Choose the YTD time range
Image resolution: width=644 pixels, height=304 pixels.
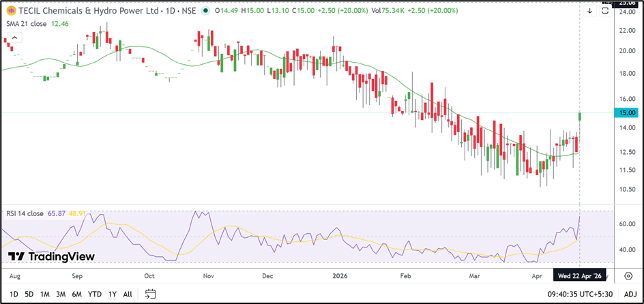95,294
